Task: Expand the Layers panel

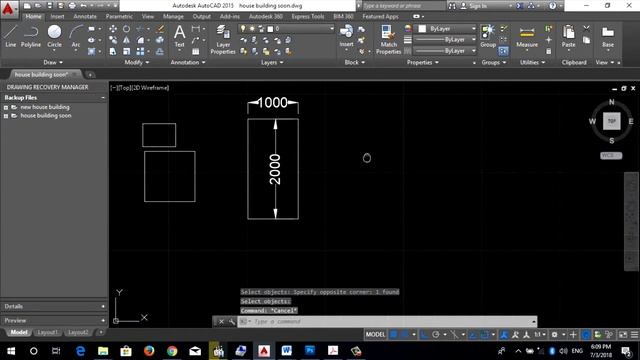Action: coord(272,62)
